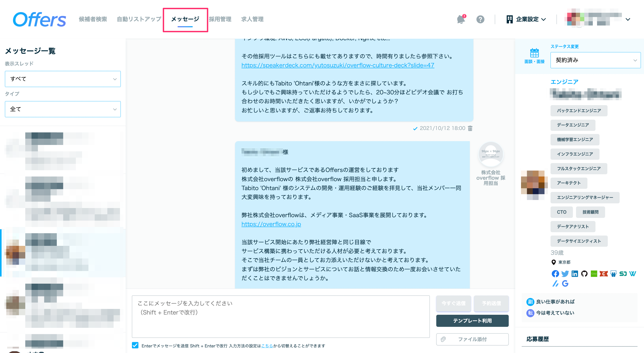Viewport: 644px width, 353px height.
Task: Click the 予約送信 button
Action: pos(491,303)
